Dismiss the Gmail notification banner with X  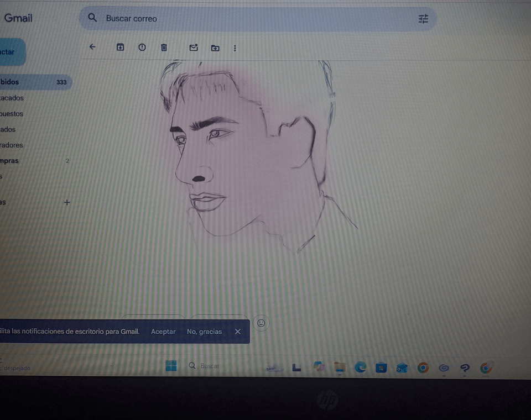tap(237, 332)
